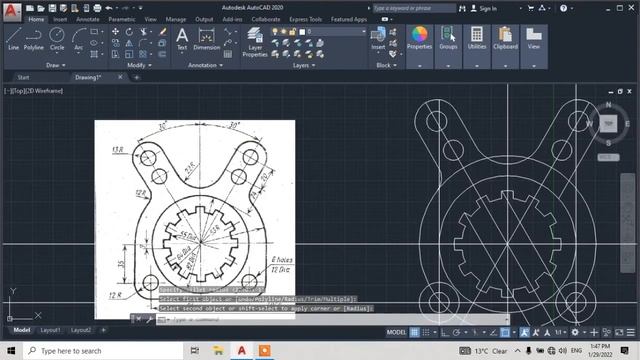
Task: Click the Erase tool
Action: [x=162, y=31]
